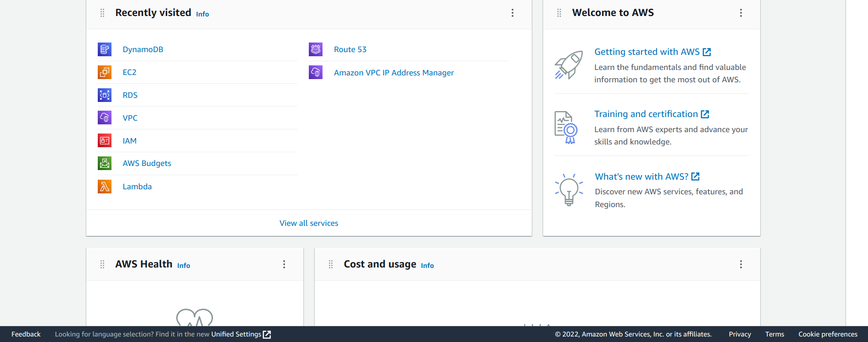
Task: Open the Terms link in footer
Action: coord(775,334)
